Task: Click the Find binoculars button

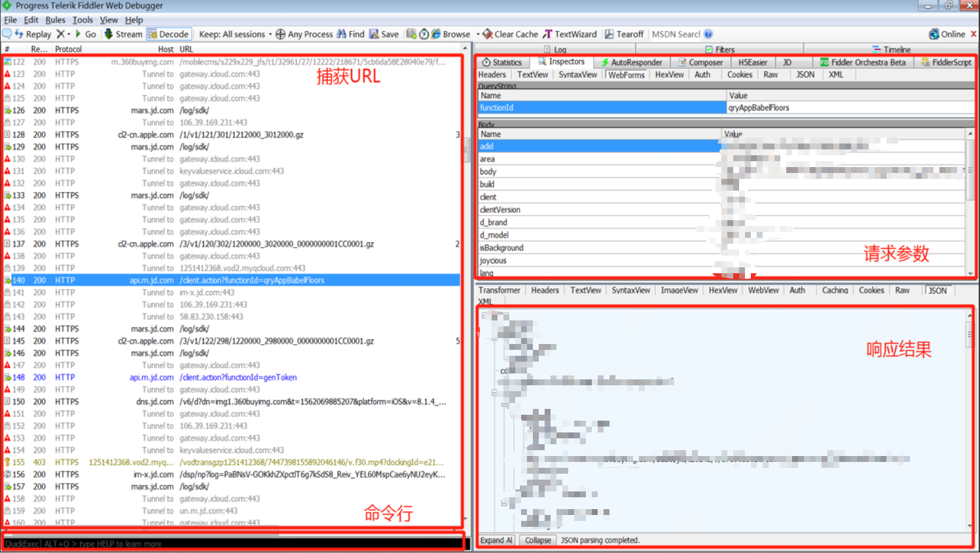Action: 351,34
